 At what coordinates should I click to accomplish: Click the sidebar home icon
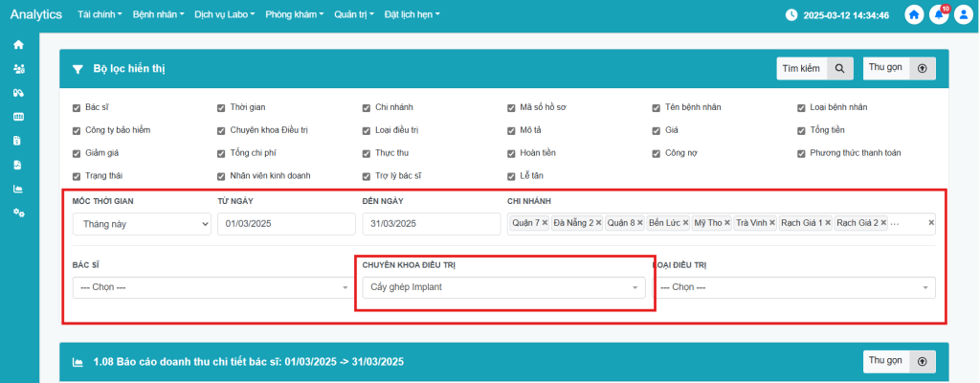point(18,45)
